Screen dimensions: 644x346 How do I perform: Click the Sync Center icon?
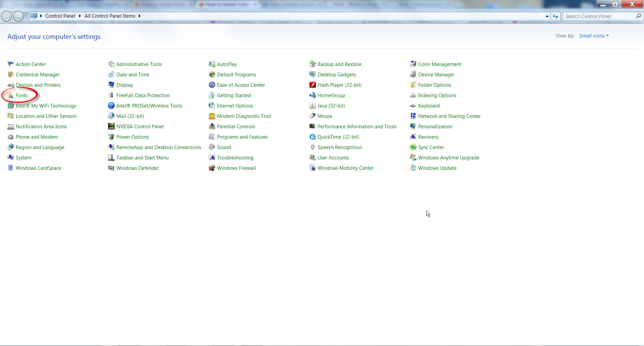(x=413, y=147)
